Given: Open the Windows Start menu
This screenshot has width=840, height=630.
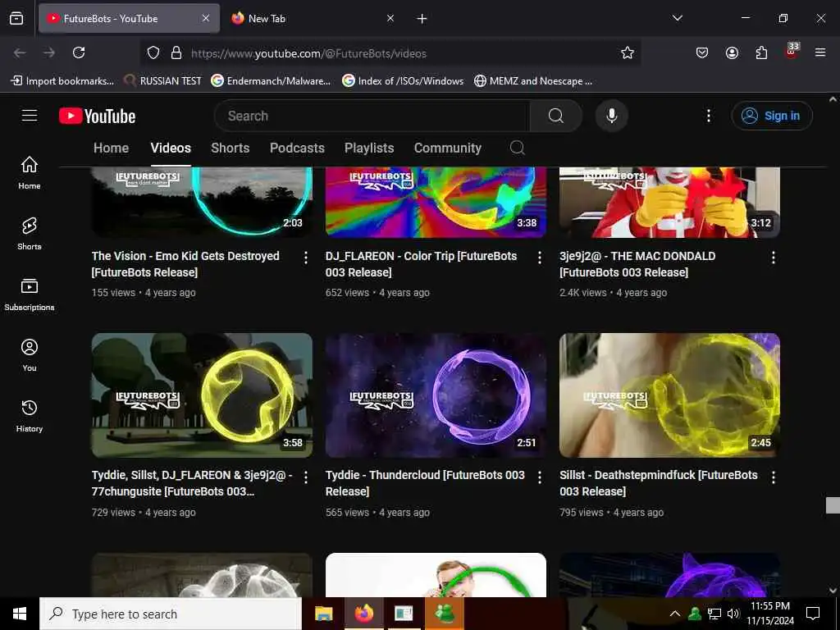Looking at the screenshot, I should tap(20, 614).
